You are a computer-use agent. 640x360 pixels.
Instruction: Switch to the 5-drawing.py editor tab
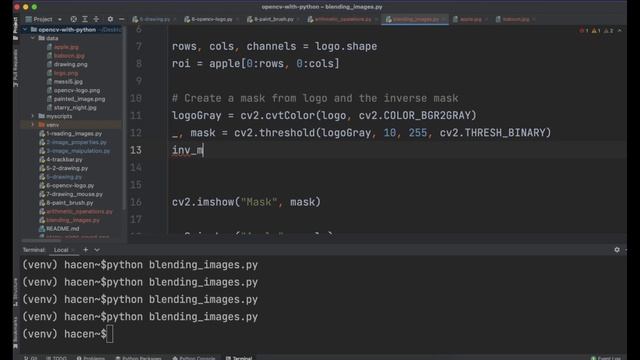coord(154,19)
